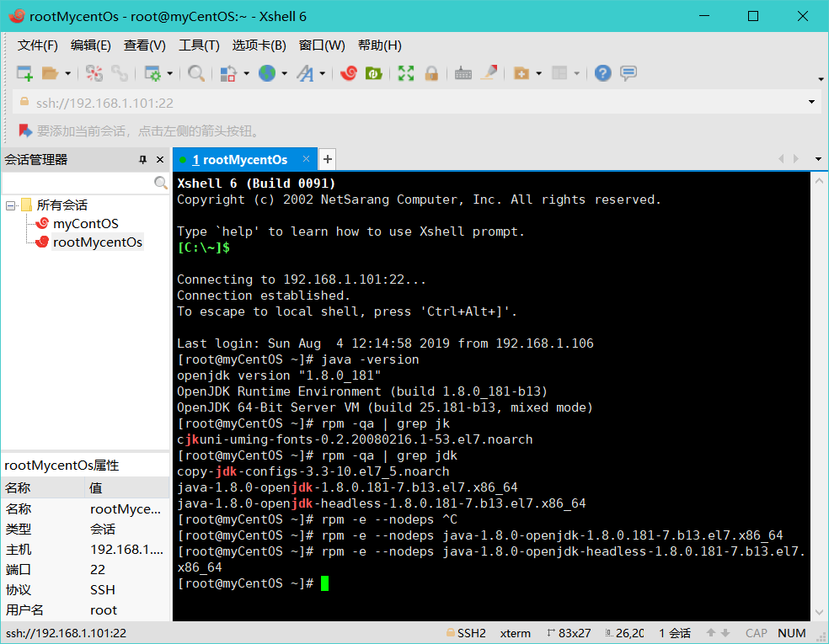The width and height of the screenshot is (829, 644).
Task: Click the 主机 property row
Action: pyautogui.click(x=85, y=550)
